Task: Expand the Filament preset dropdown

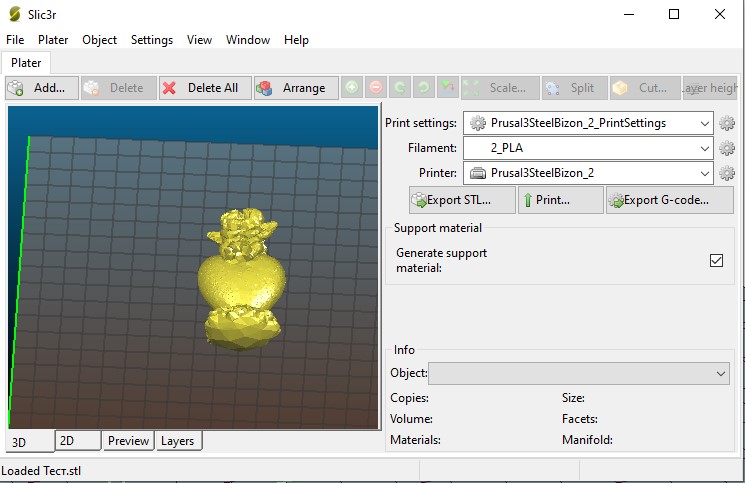Action: point(706,148)
